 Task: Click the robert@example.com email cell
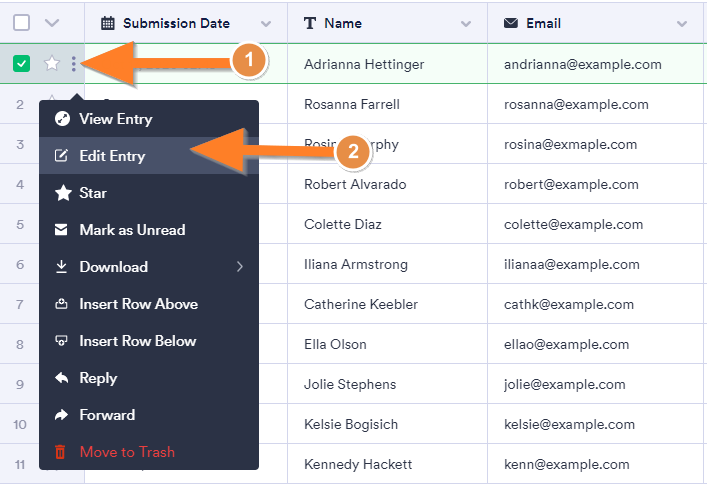pos(571,184)
